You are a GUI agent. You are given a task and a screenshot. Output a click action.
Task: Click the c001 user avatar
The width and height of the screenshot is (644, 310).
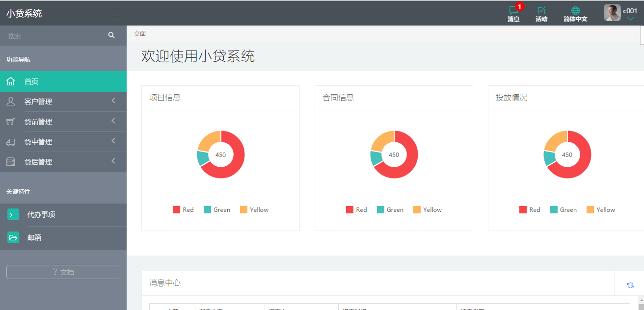click(x=612, y=13)
